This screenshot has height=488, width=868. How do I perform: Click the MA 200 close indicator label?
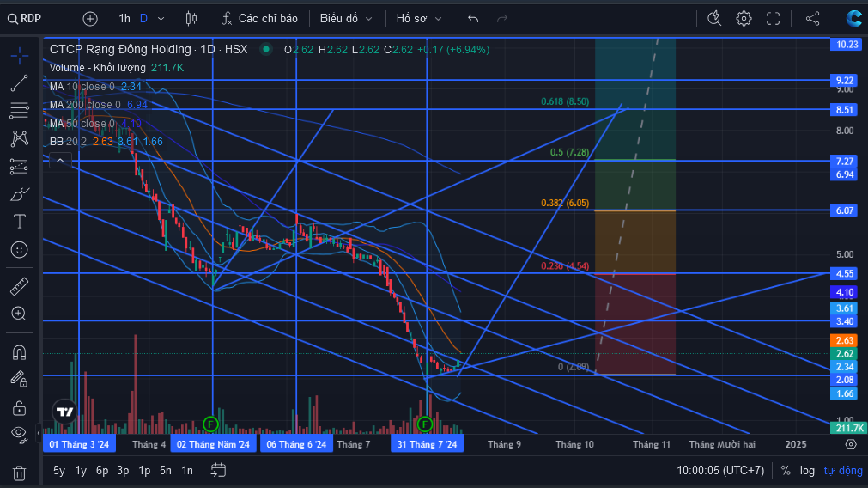coord(85,105)
